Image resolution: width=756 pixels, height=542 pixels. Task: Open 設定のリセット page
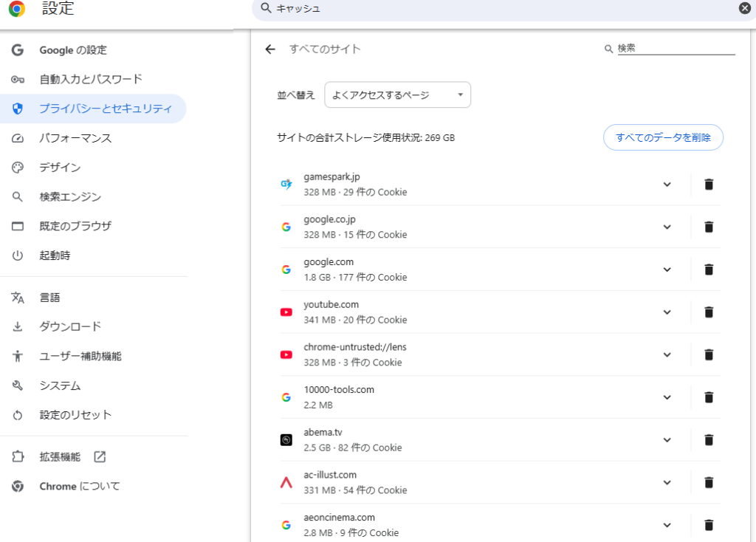point(93,415)
